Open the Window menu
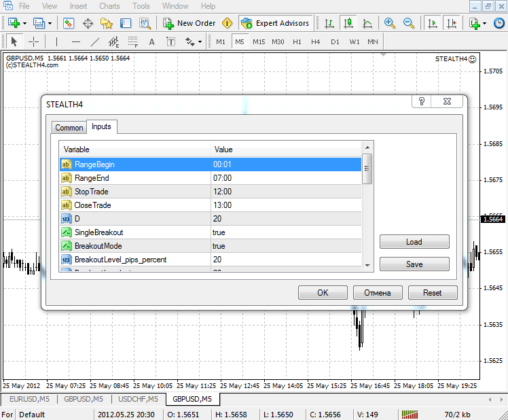 tap(175, 6)
